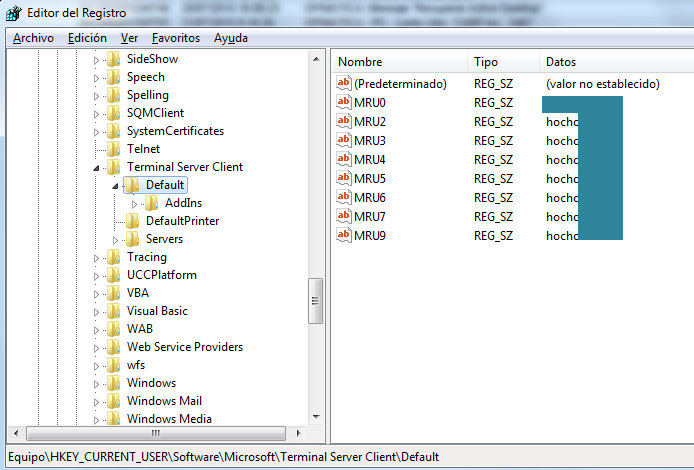Expand the SideShow key
The width and height of the screenshot is (694, 470).
[96, 60]
